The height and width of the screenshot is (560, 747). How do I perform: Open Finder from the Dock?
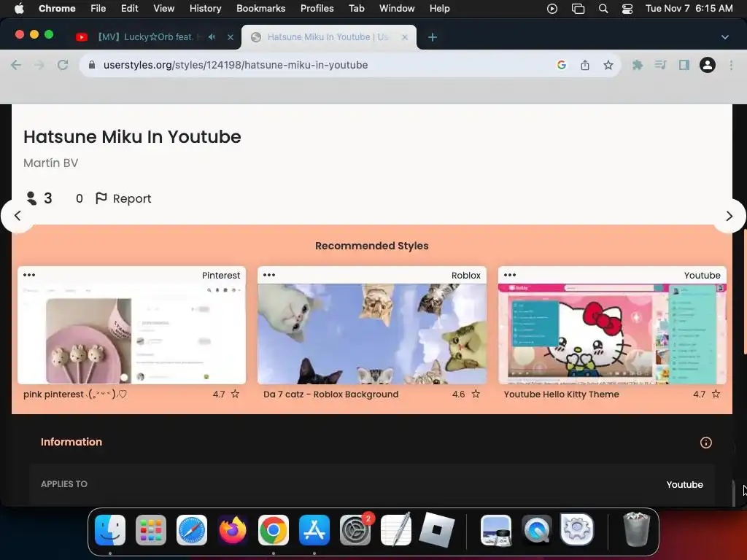pos(110,530)
